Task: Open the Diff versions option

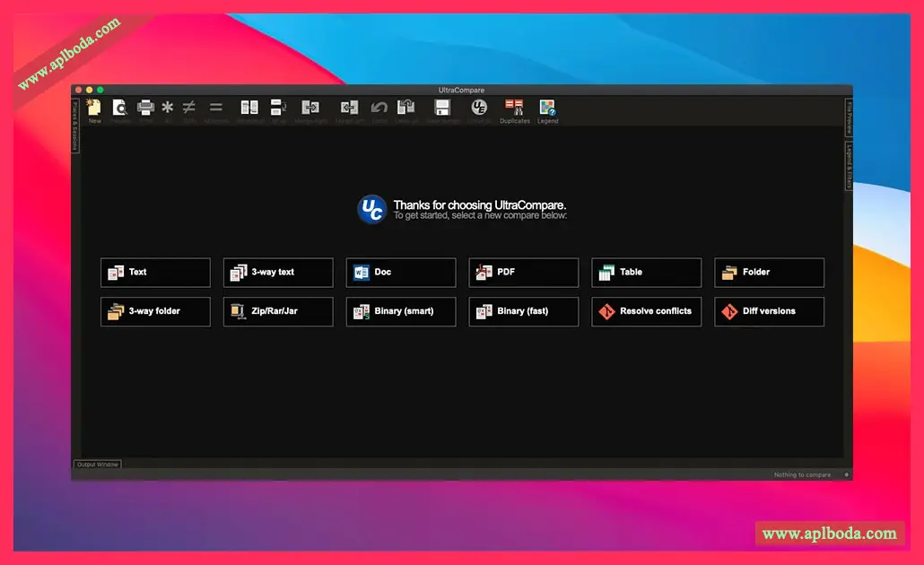Action: point(769,312)
